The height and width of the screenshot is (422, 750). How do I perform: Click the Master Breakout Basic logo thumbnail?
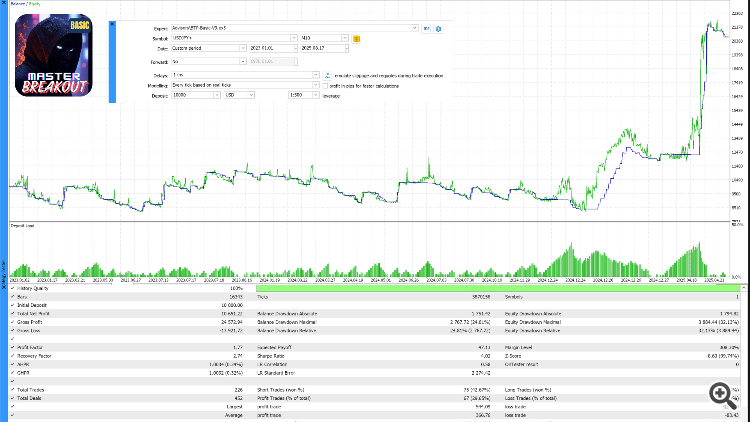pyautogui.click(x=56, y=53)
